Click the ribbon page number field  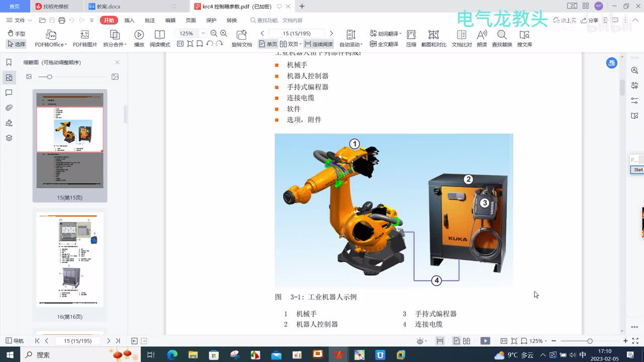pyautogui.click(x=296, y=33)
